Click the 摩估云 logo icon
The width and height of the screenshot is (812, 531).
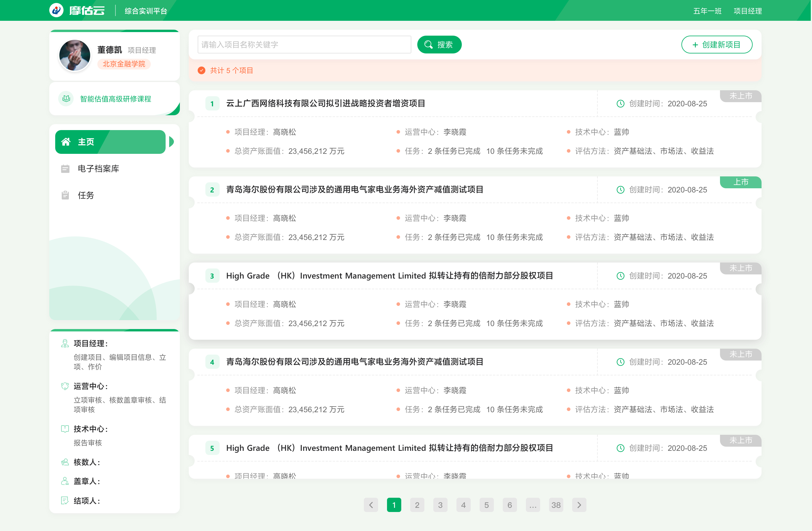click(x=56, y=10)
